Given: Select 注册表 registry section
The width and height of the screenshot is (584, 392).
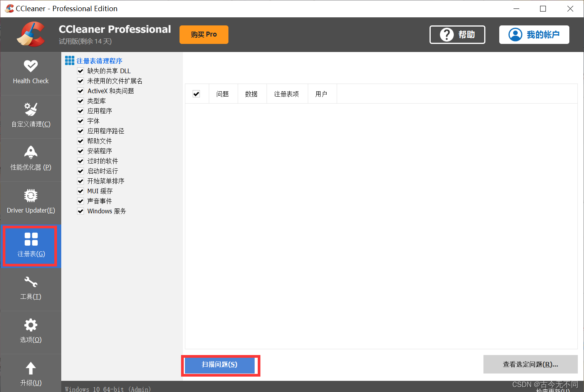Looking at the screenshot, I should coord(31,246).
